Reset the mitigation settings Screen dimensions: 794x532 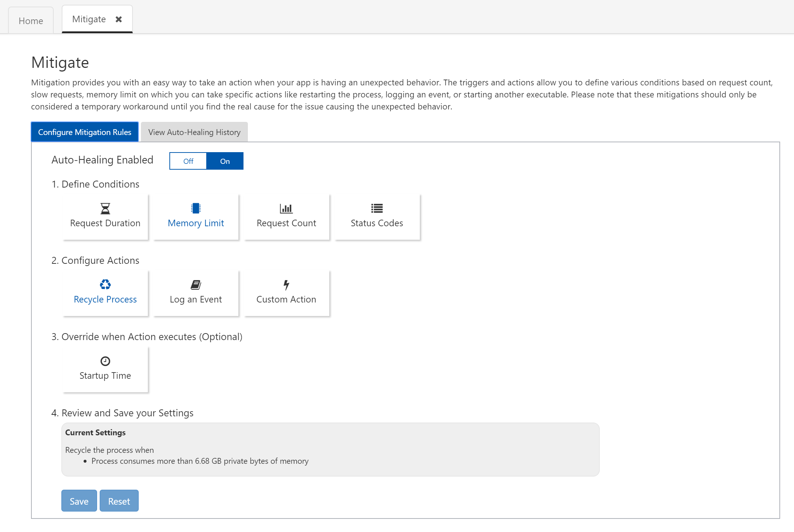(119, 501)
